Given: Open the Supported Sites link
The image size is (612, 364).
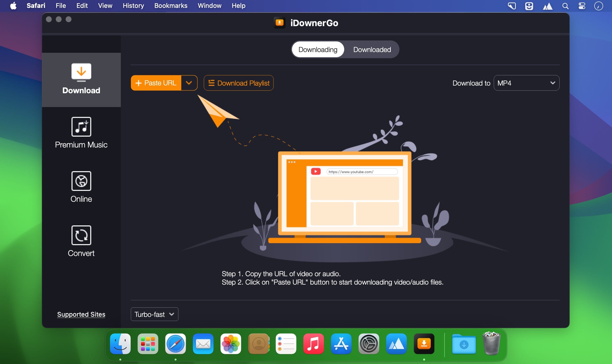Looking at the screenshot, I should (81, 314).
